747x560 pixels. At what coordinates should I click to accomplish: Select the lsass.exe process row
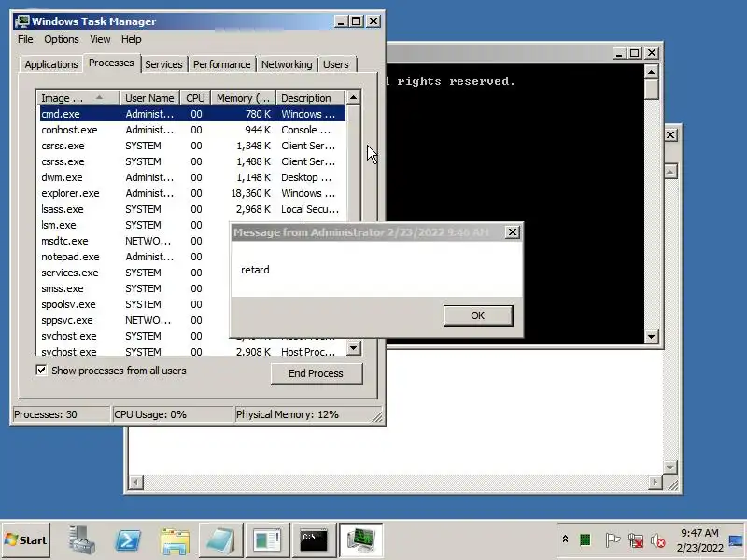(192, 209)
